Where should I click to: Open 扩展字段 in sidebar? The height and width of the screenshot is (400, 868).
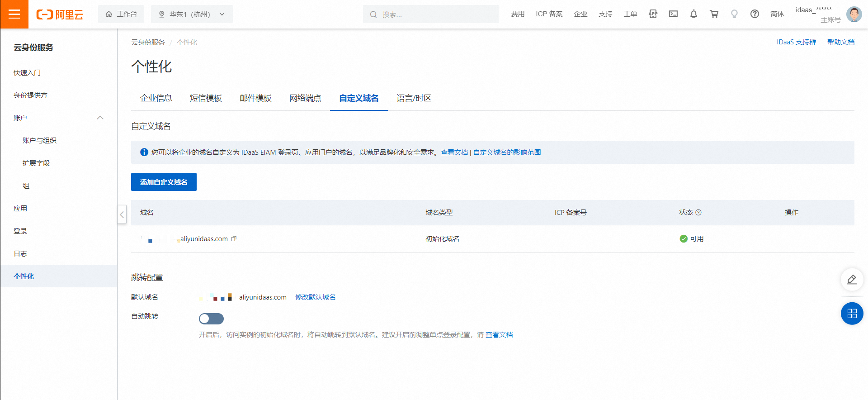click(x=36, y=163)
